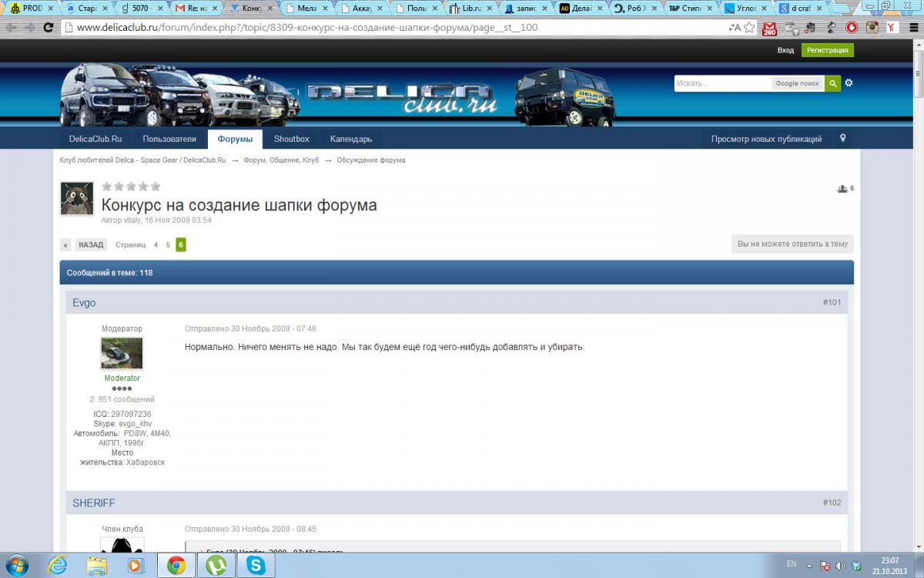Click in the Искать search field
Image resolution: width=924 pixels, height=578 pixels.
click(722, 83)
